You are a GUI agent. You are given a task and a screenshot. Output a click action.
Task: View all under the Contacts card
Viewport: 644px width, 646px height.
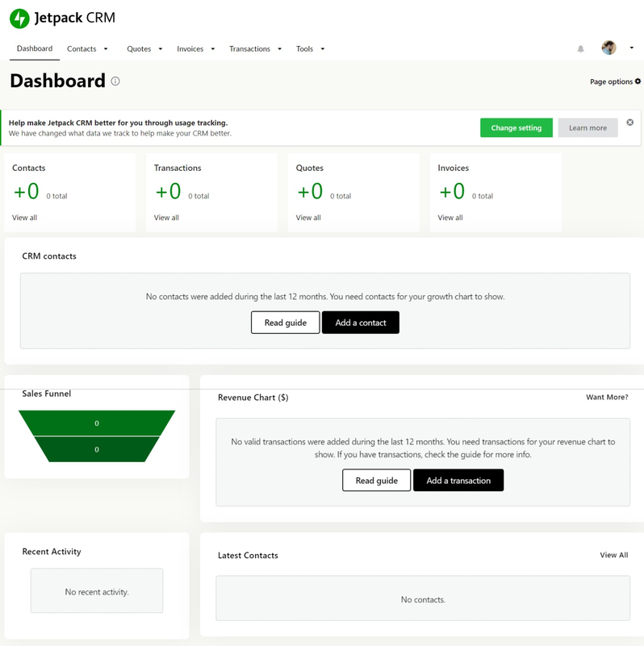pyautogui.click(x=25, y=218)
